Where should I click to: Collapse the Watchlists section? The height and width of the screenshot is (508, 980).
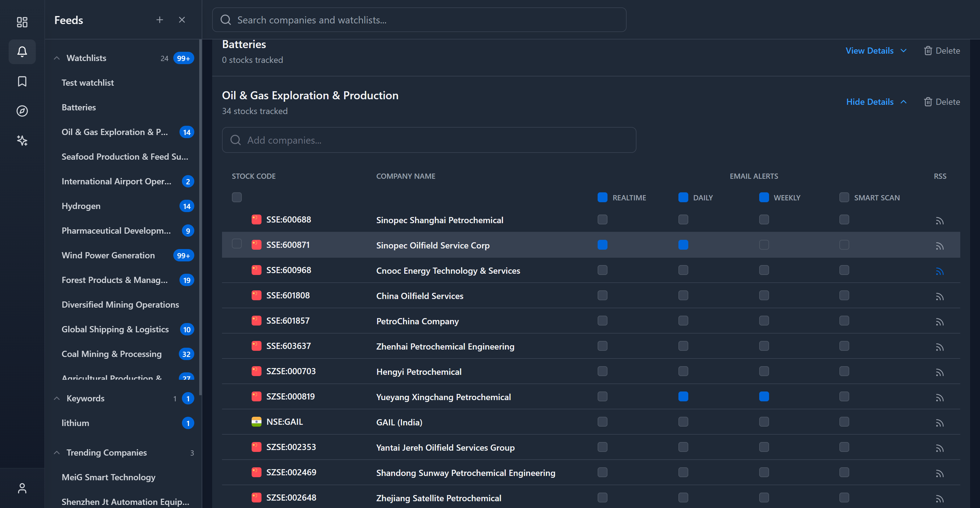(57, 58)
